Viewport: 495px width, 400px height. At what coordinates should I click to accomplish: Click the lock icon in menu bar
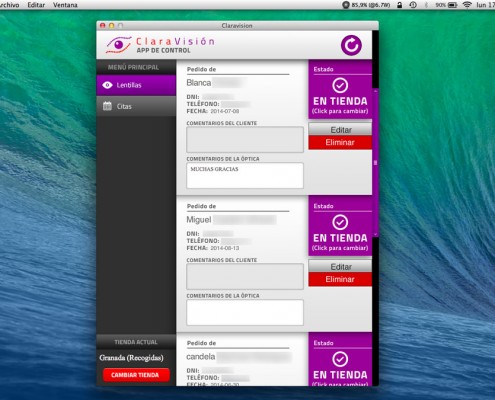[x=399, y=5]
